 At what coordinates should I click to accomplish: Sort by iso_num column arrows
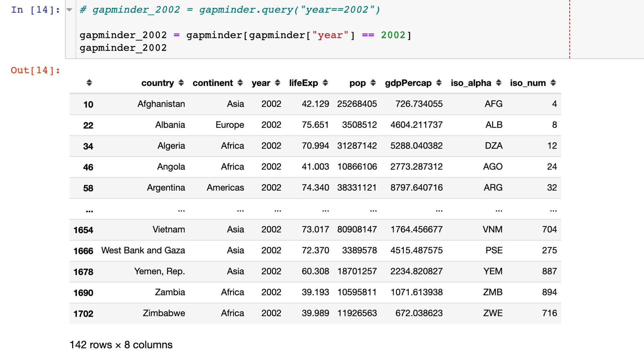(553, 83)
